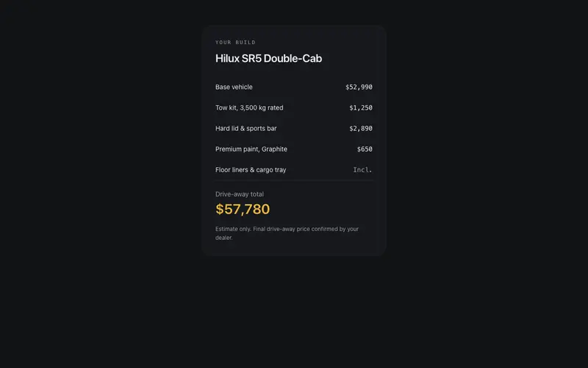The image size is (588, 368).
Task: Click the Tow kit, 3,500 kg rated row
Action: (x=294, y=107)
